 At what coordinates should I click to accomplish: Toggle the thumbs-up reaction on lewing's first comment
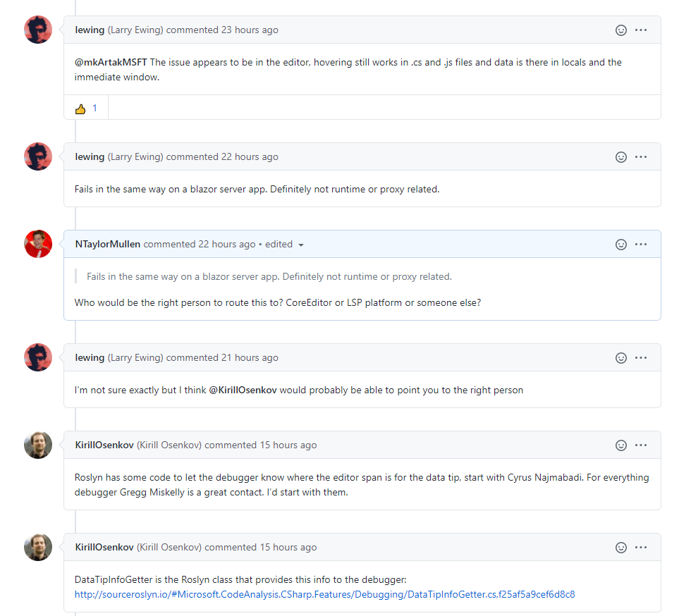click(x=85, y=108)
